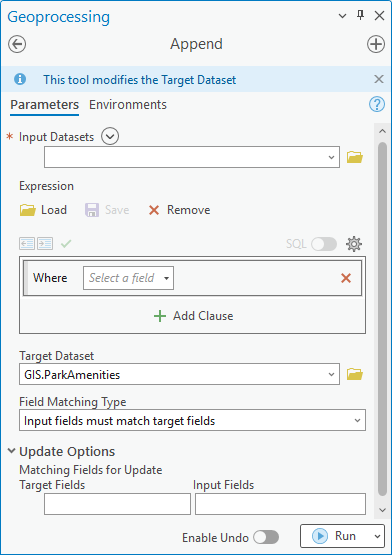Browse for Target Dataset via folder icon
Viewport: 392px width, 555px height.
point(354,374)
